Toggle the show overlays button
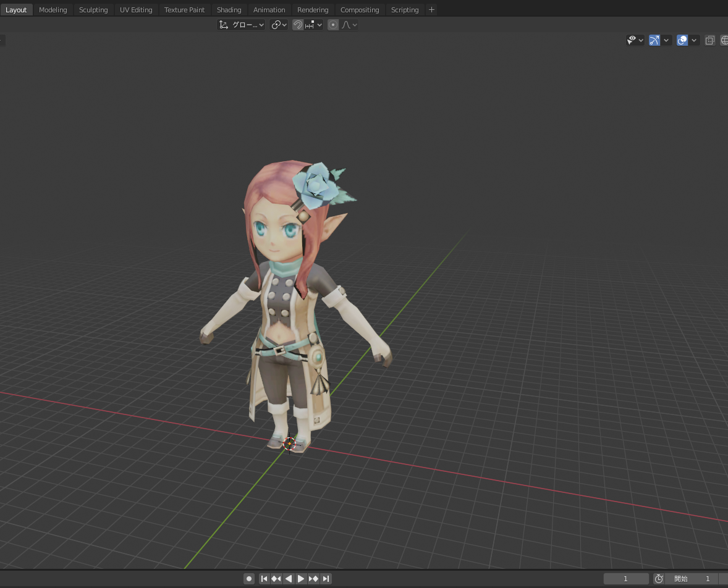Viewport: 728px width, 588px height. point(682,40)
